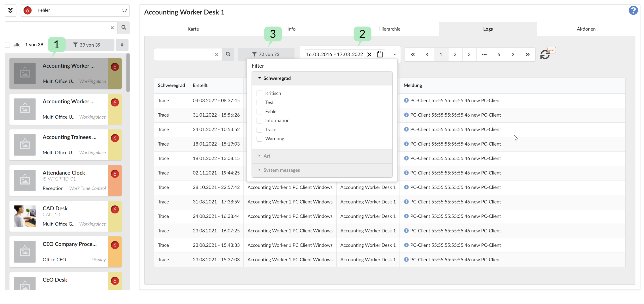The image size is (644, 304).
Task: Go to first page of logs
Action: pos(413,55)
